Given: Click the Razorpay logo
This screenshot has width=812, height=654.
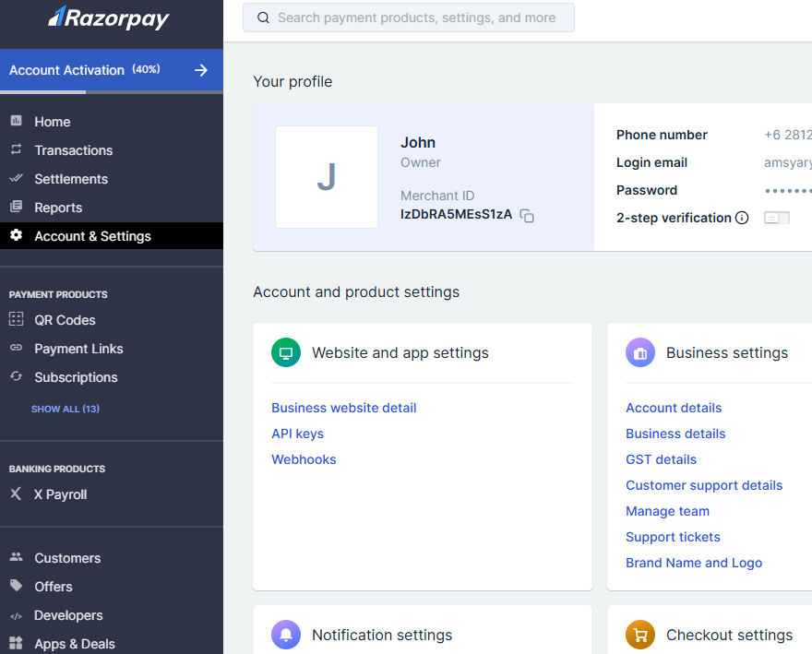Looking at the screenshot, I should 109,18.
